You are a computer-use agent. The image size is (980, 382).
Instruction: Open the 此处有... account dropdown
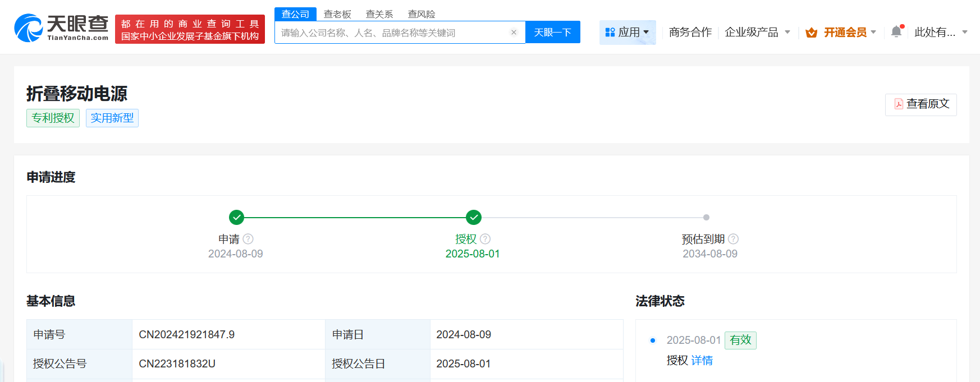941,33
